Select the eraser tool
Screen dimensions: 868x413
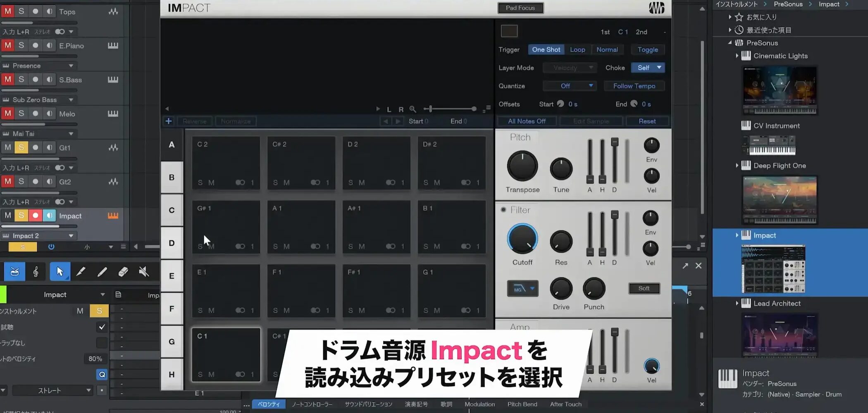click(123, 272)
